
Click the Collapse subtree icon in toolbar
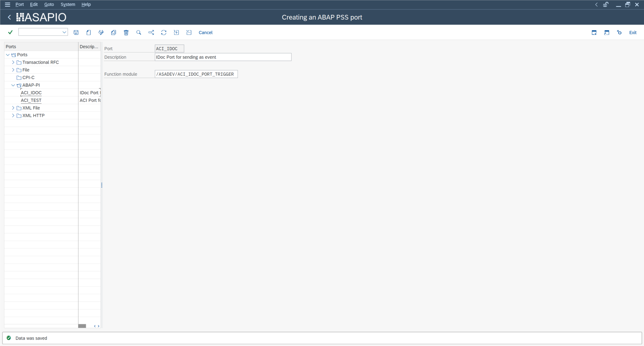(189, 33)
